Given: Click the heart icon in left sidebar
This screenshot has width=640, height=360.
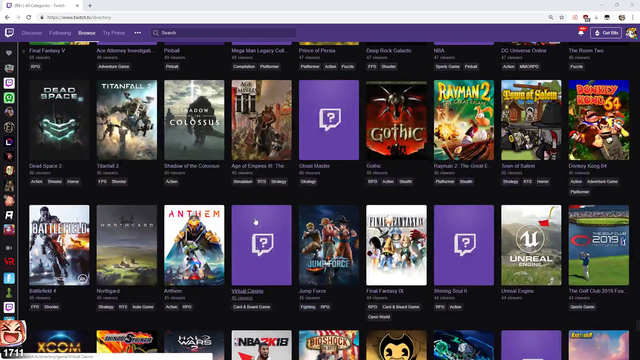Looking at the screenshot, I should point(9,53).
